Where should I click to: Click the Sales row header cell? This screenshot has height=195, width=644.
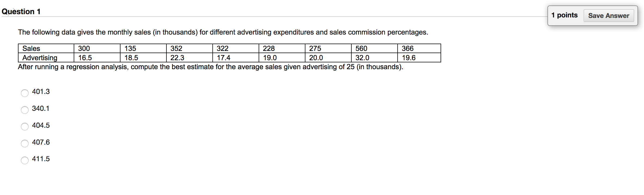coord(46,48)
